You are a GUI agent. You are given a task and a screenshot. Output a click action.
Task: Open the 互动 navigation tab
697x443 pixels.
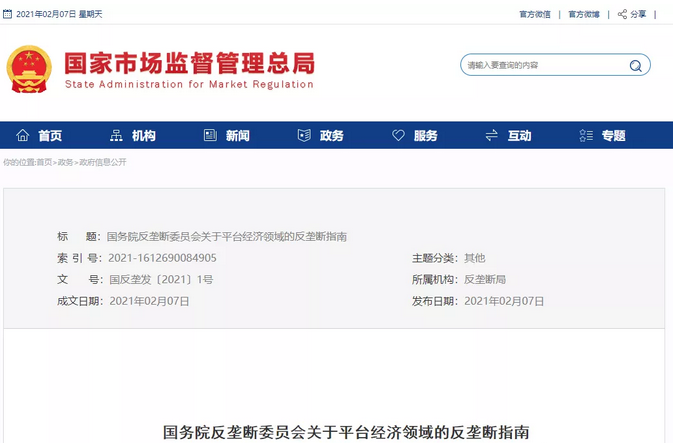click(x=519, y=136)
